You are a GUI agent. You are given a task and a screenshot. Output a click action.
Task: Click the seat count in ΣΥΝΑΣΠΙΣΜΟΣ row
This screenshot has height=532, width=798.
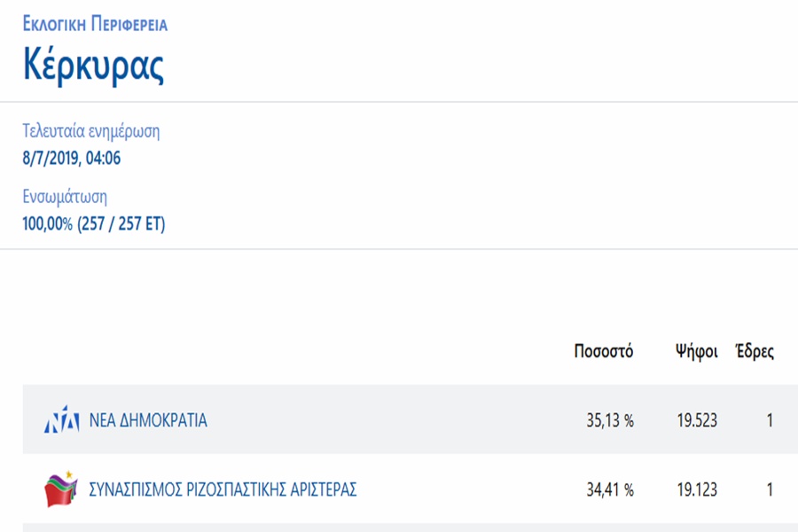pos(770,489)
